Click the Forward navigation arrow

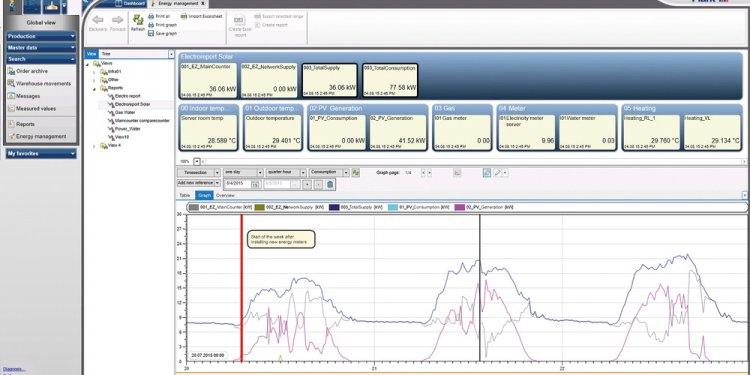click(118, 20)
